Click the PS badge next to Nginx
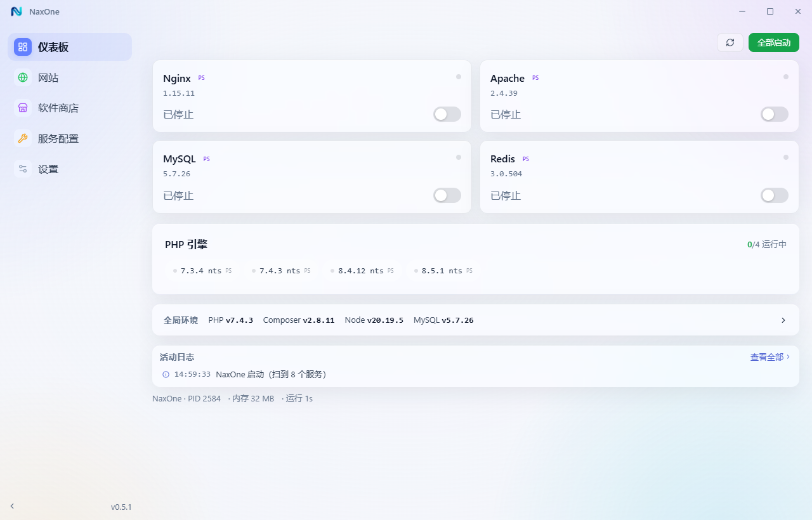 click(202, 78)
